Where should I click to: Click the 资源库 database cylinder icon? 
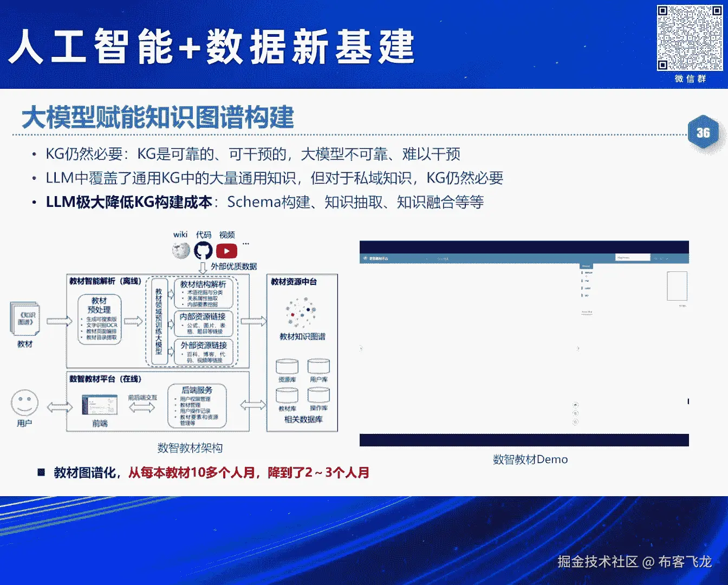pyautogui.click(x=287, y=367)
